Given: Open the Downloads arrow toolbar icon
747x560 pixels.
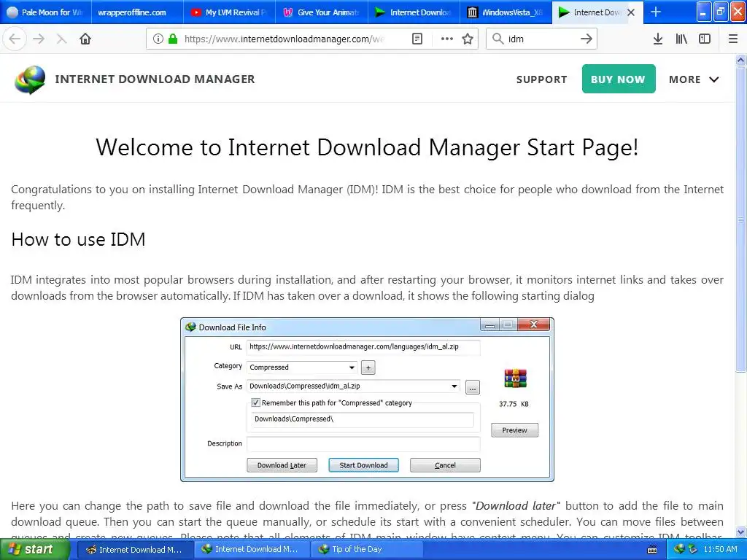Looking at the screenshot, I should (x=658, y=39).
